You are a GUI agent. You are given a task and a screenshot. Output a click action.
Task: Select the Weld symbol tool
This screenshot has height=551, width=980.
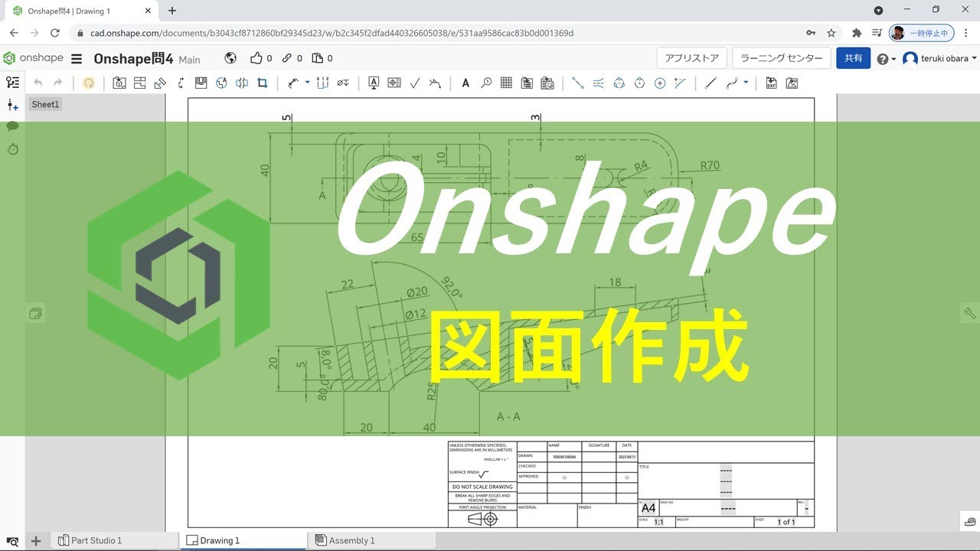[x=435, y=83]
